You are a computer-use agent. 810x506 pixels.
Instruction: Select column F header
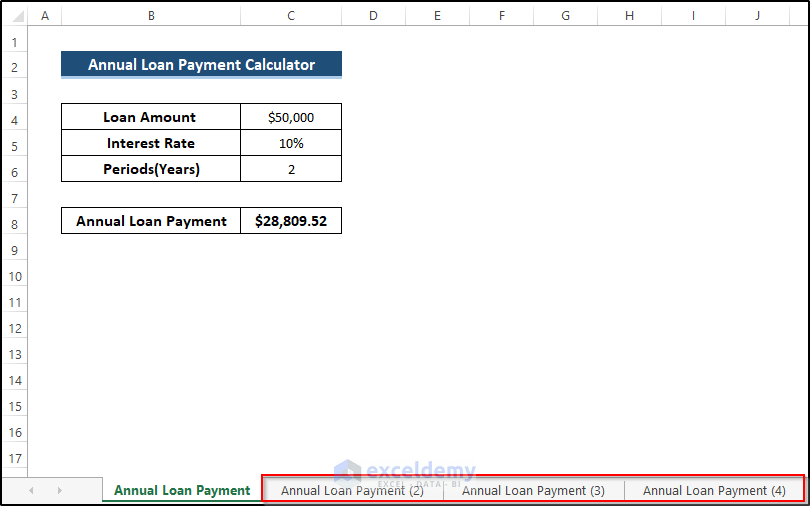(502, 16)
